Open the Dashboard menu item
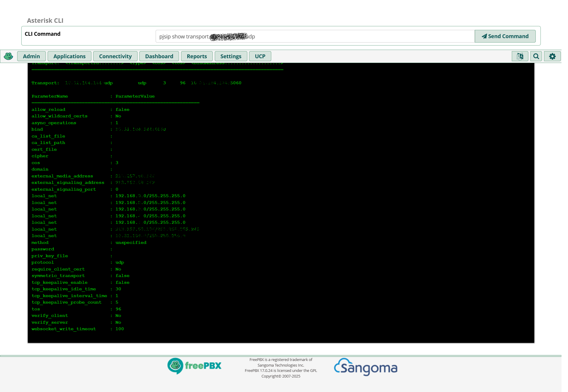Screen dimensions: 568x392 pos(159,56)
